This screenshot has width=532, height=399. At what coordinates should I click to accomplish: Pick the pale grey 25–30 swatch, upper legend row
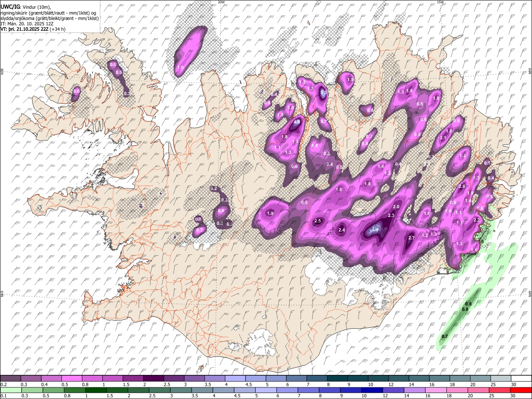pyautogui.click(x=500, y=379)
